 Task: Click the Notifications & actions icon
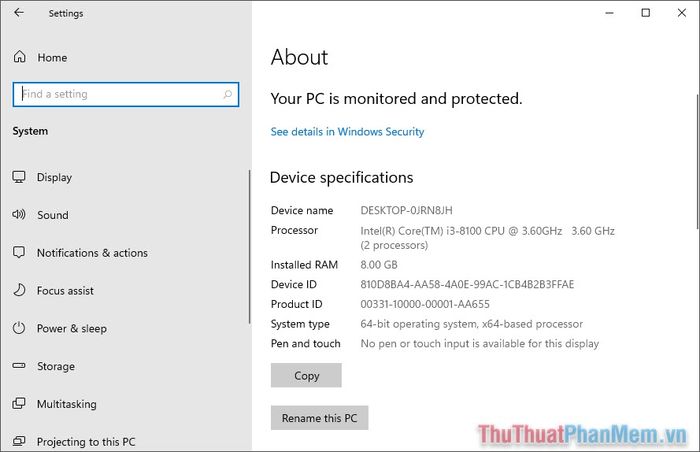point(19,252)
